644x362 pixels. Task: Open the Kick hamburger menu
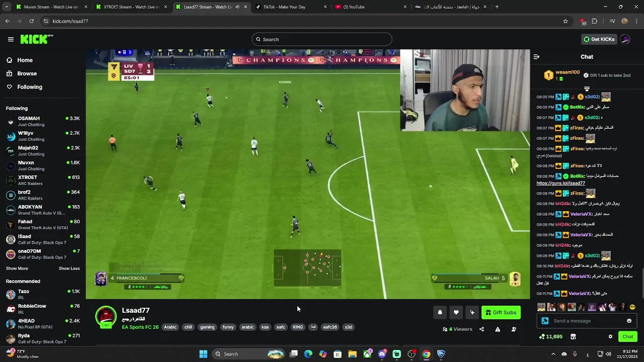(11, 39)
